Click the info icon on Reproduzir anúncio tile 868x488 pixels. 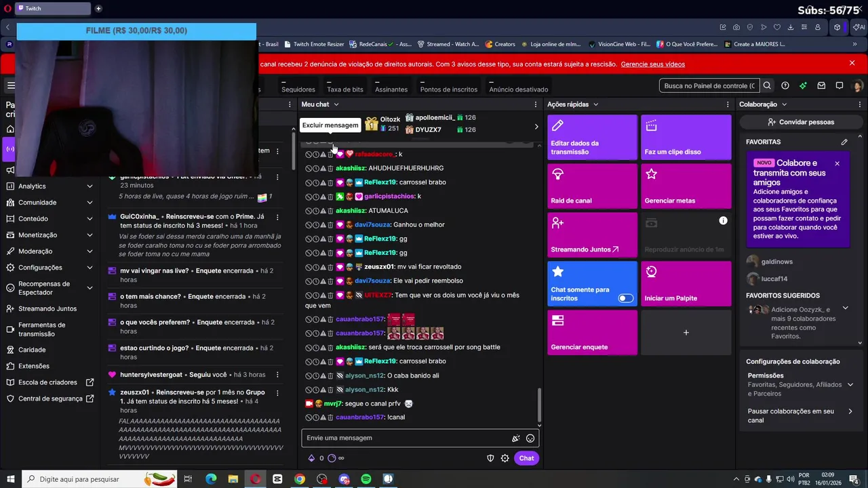click(x=723, y=221)
